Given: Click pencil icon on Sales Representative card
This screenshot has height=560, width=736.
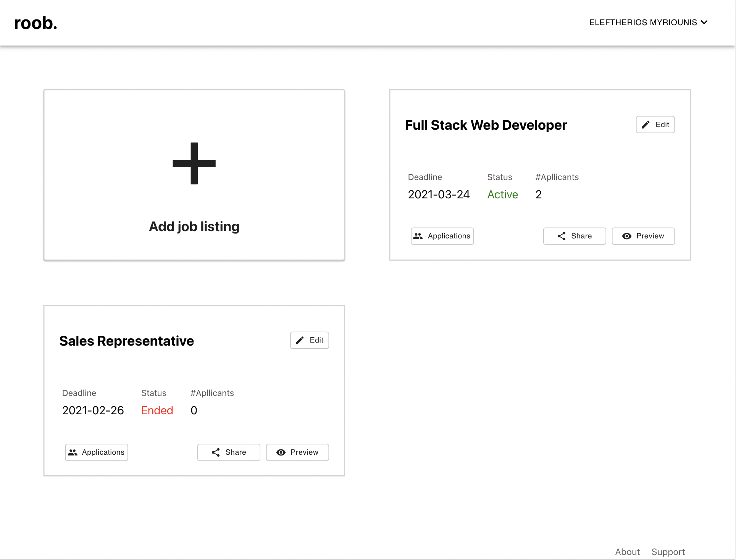Looking at the screenshot, I should tap(300, 340).
